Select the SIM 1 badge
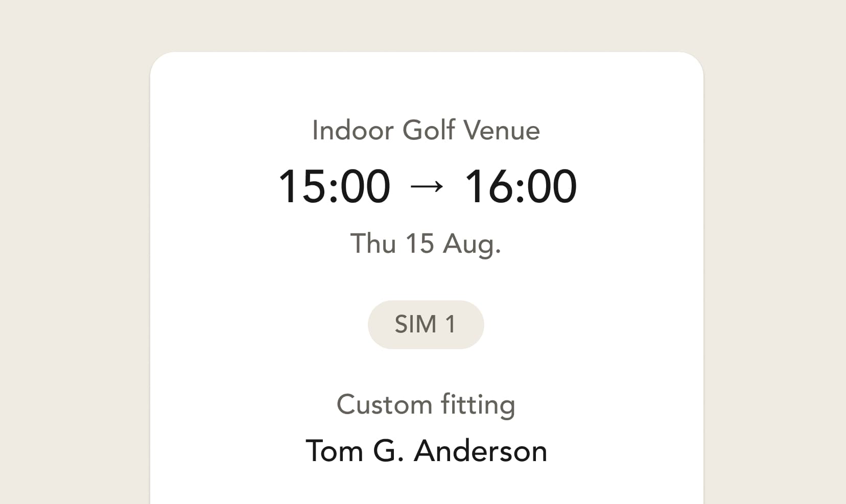The width and height of the screenshot is (846, 504). pyautogui.click(x=426, y=325)
